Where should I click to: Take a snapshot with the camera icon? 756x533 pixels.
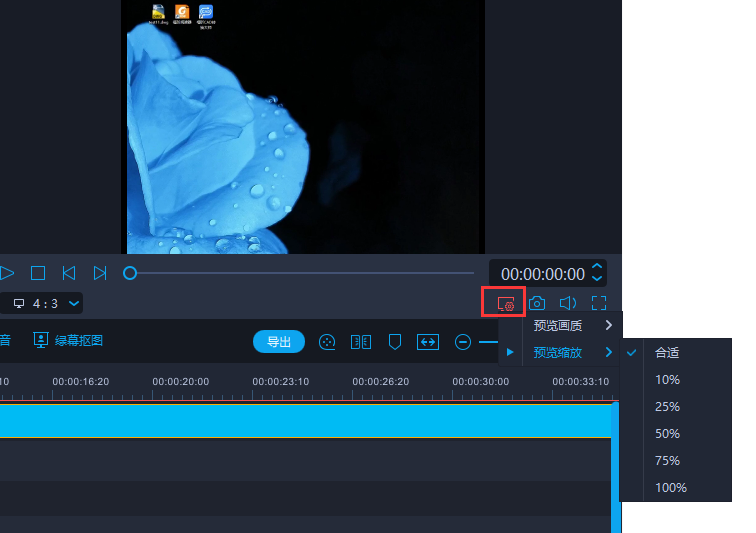click(537, 303)
